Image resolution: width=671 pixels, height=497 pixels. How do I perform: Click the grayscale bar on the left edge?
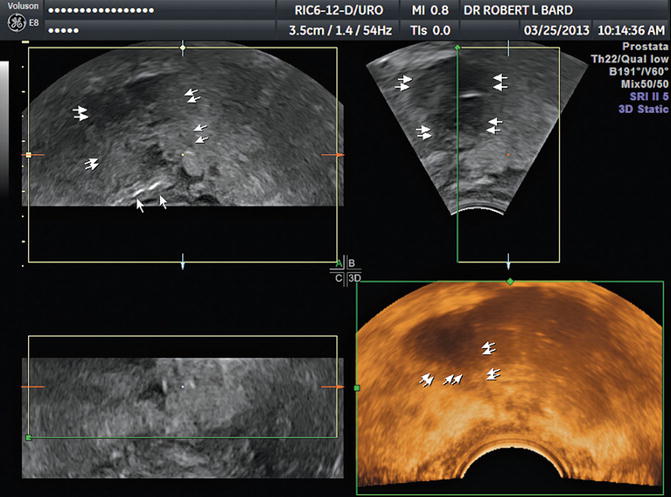4,126
